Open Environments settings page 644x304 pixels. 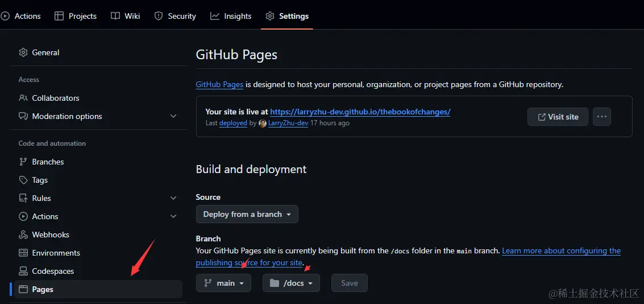pos(98,253)
